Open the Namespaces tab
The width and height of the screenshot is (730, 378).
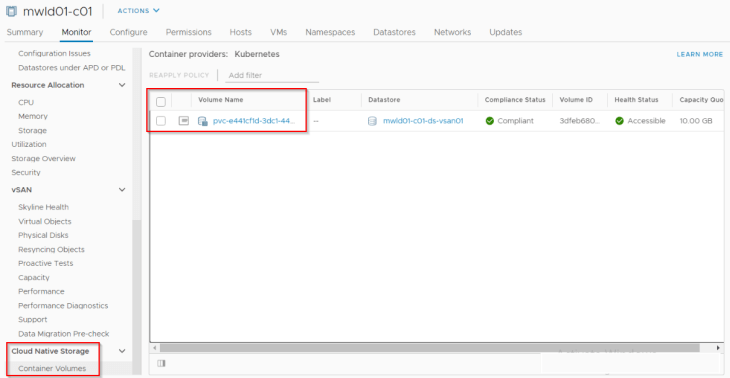point(330,32)
